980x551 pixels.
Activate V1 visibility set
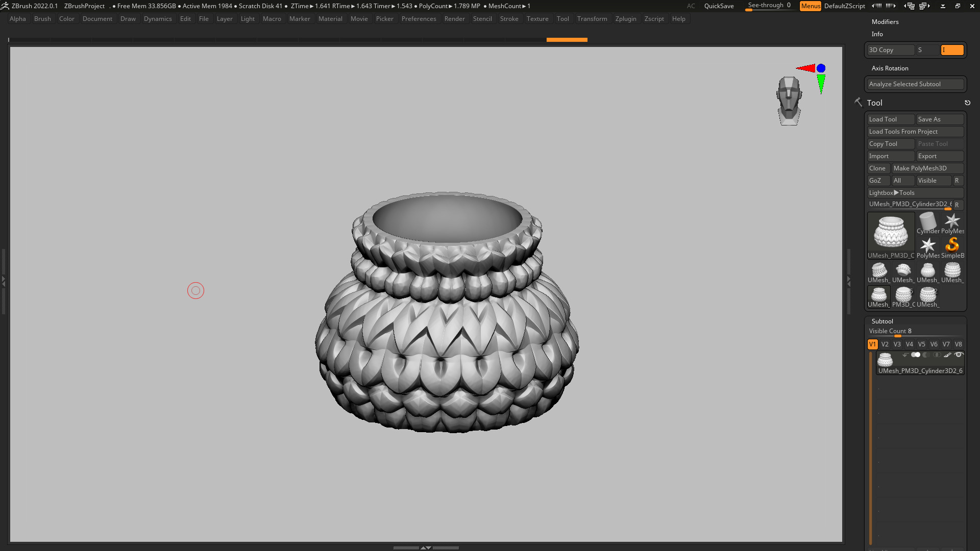[872, 344]
